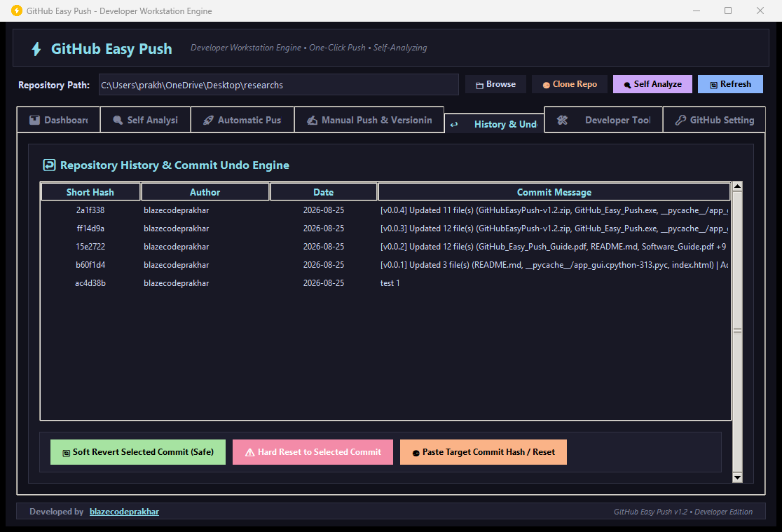Select commit 2a1f338 row
Screen dimensions: 782x532
point(385,210)
